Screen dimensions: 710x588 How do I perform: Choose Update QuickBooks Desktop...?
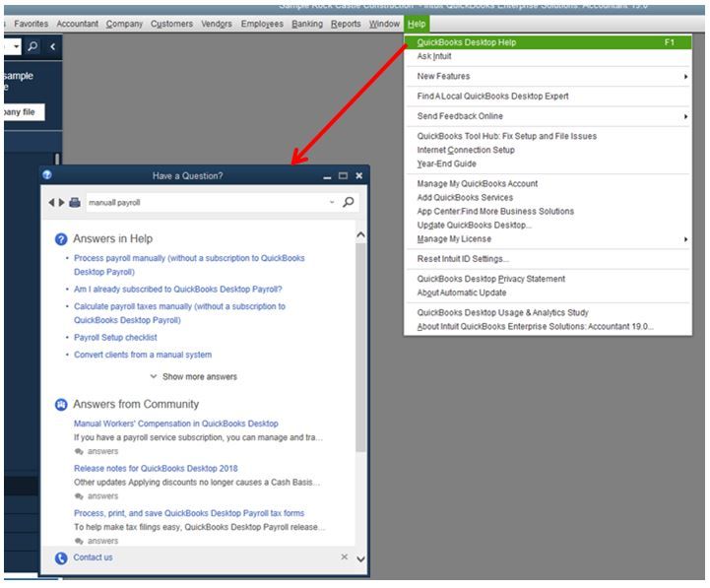pos(548,226)
